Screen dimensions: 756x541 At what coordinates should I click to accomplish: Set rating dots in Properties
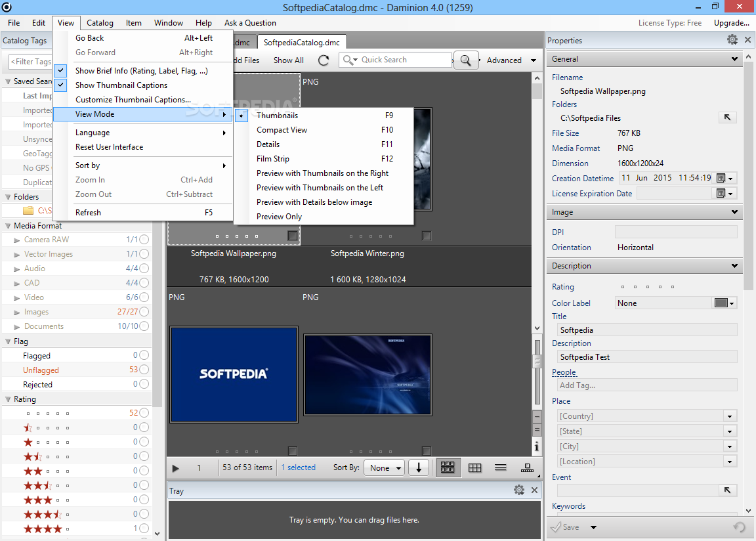648,287
